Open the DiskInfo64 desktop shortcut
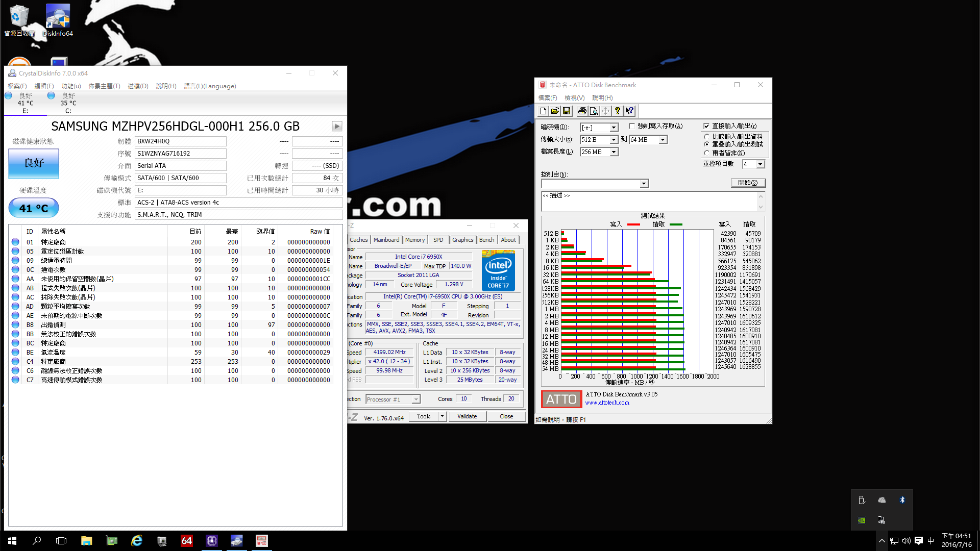The image size is (980, 551). (x=58, y=20)
